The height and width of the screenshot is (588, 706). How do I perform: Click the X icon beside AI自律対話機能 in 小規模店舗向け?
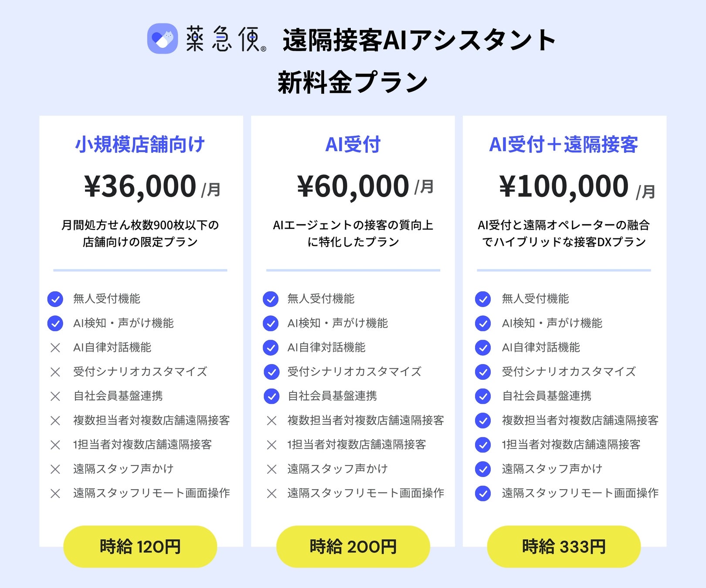click(x=55, y=348)
